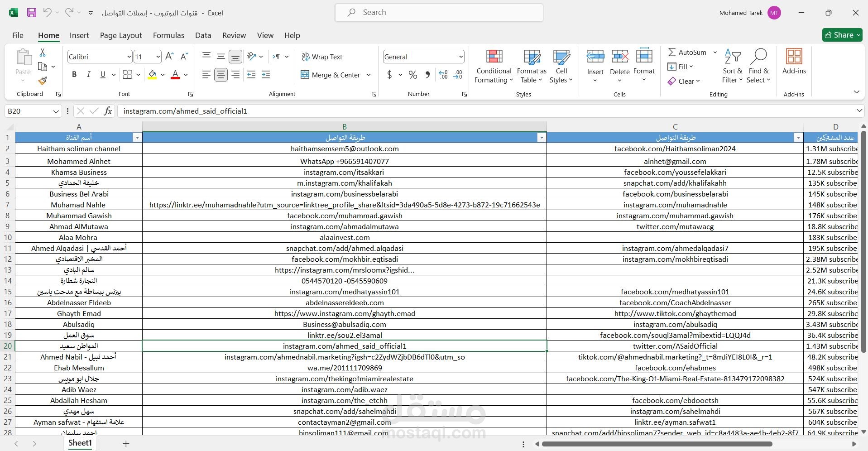Viewport: 868px width, 451px height.
Task: Switch to the Page Layout tab
Action: tap(121, 35)
